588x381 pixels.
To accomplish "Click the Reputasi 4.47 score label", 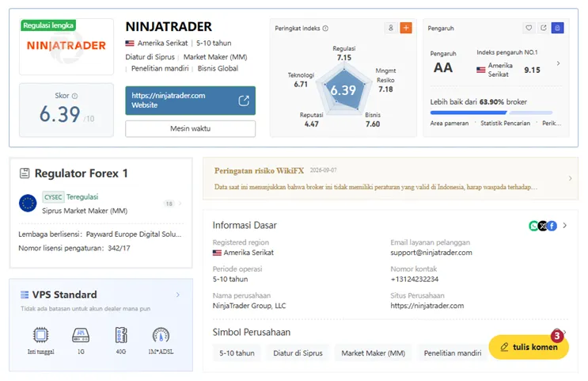I will point(311,120).
